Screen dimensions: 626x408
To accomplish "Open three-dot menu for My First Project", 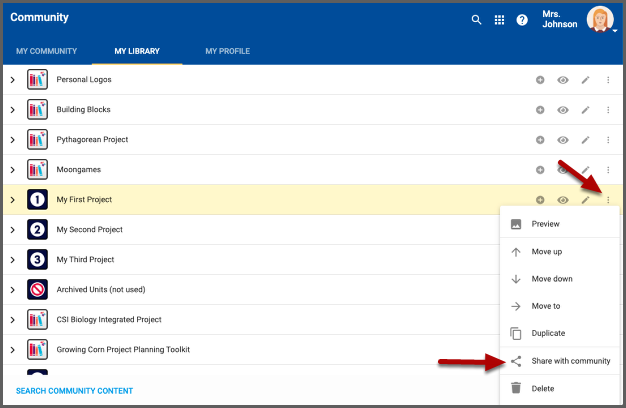I will (608, 200).
